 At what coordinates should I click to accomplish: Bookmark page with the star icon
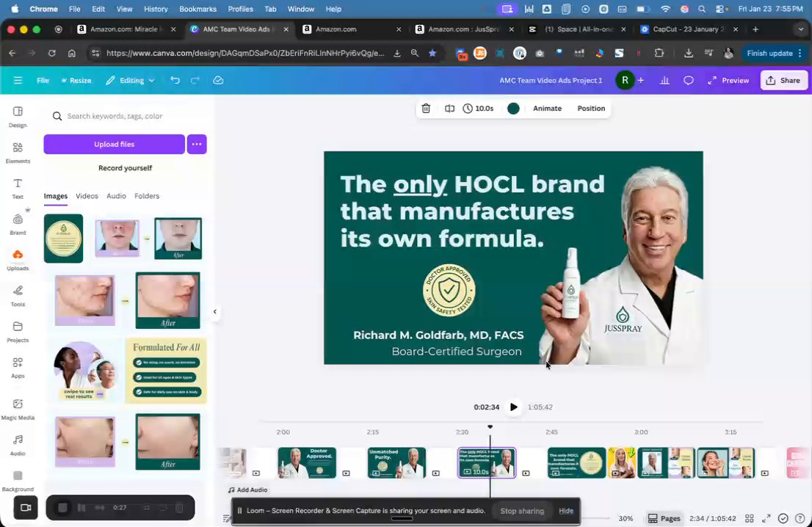pos(432,53)
